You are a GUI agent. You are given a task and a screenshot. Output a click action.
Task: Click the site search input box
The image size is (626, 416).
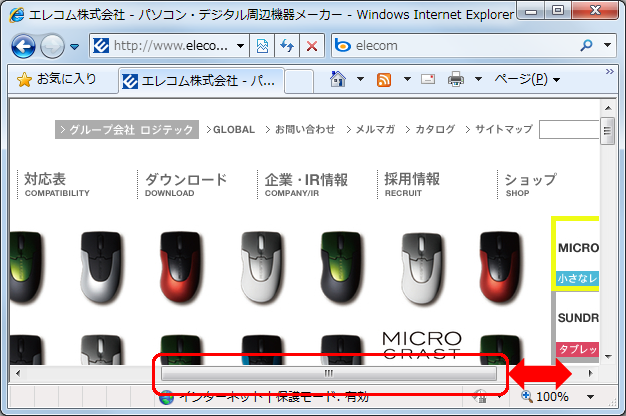(569, 129)
